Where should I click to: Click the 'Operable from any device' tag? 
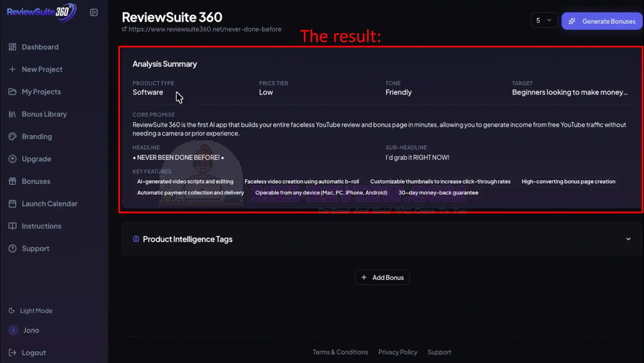click(x=321, y=192)
